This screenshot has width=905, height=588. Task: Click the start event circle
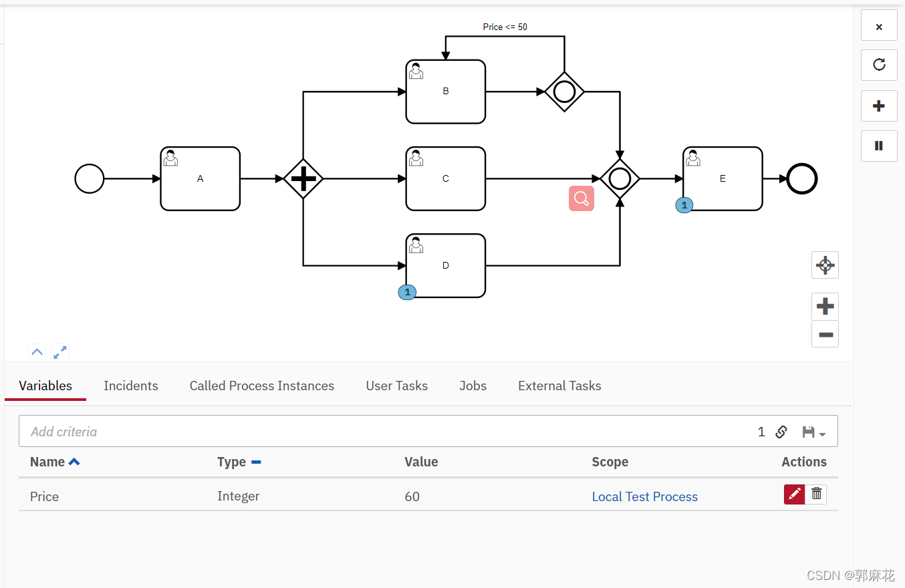90,178
